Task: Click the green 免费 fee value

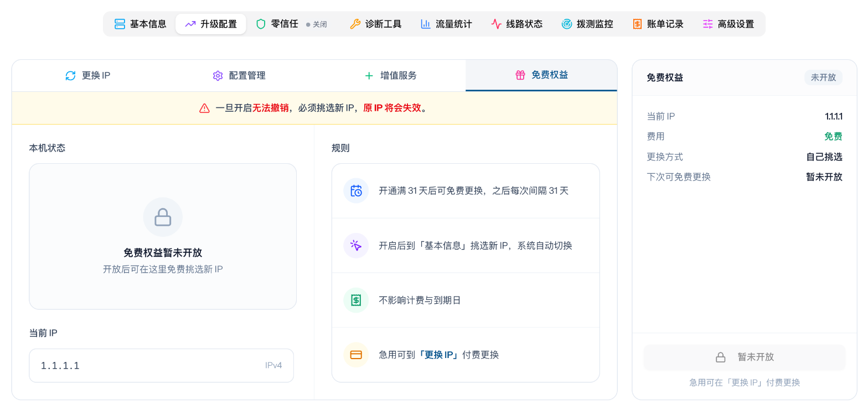Action: pos(833,136)
